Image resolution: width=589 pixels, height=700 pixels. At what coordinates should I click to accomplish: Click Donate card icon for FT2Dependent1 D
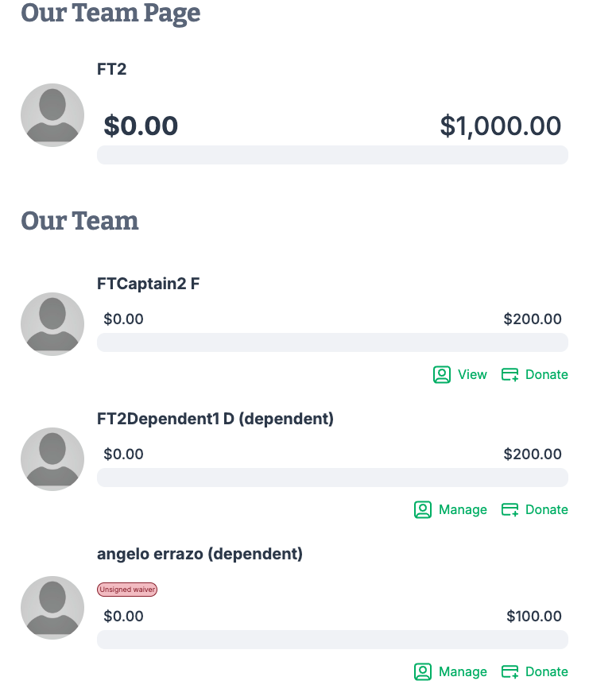tap(510, 509)
